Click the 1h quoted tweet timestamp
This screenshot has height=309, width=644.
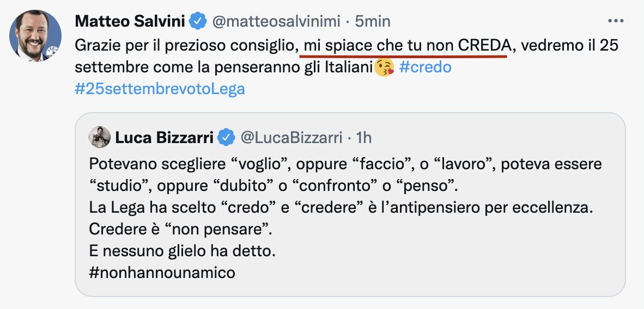click(x=363, y=138)
